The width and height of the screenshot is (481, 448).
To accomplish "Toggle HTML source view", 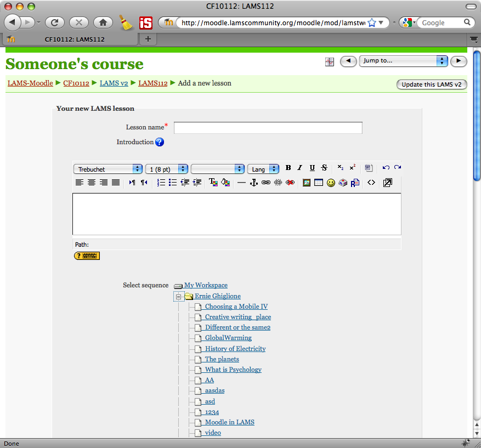I will (x=371, y=183).
